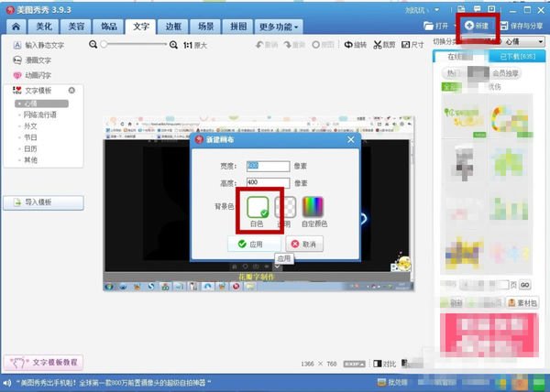Screen dimensions: 550x392
Task: Switch to the 场景 tab
Action: [x=205, y=27]
